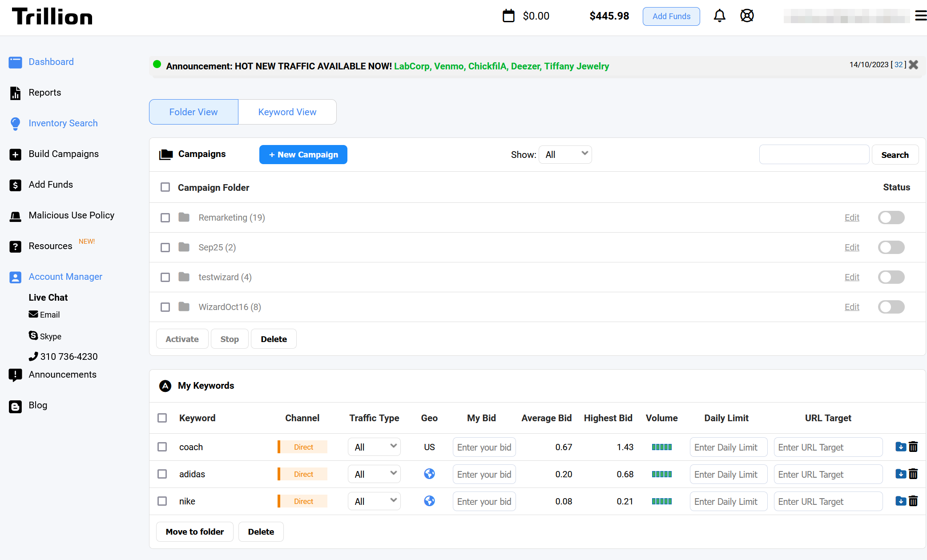Viewport: 927px width, 560px height.
Task: Click Enter your bid field for coach
Action: (x=484, y=447)
